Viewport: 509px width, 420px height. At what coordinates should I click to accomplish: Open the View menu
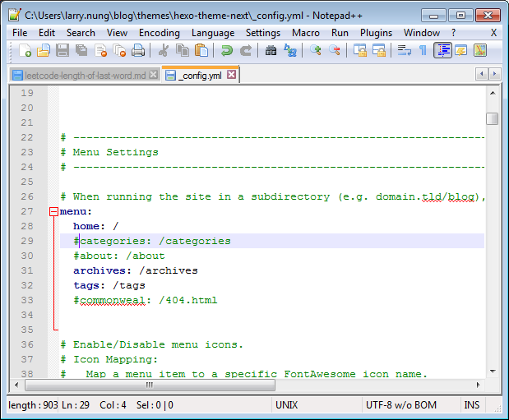click(x=117, y=33)
